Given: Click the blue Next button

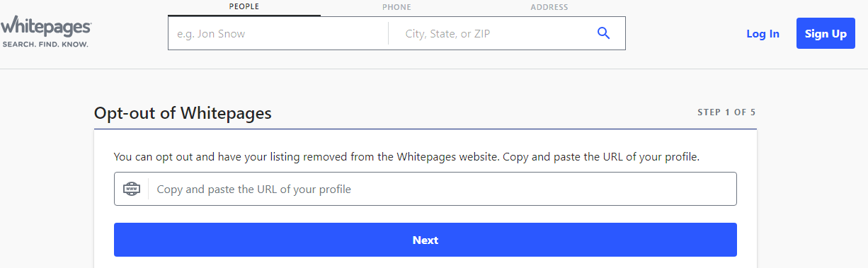Looking at the screenshot, I should pos(426,240).
